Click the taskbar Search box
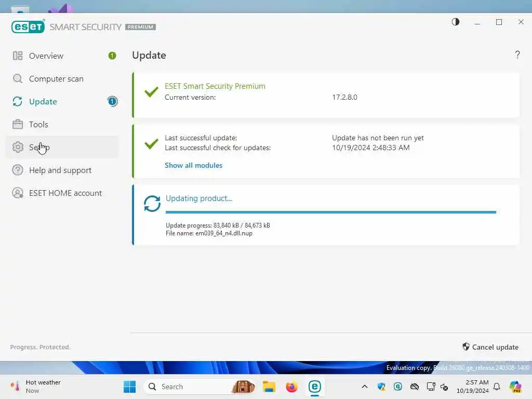The width and height of the screenshot is (532, 399). coord(200,387)
